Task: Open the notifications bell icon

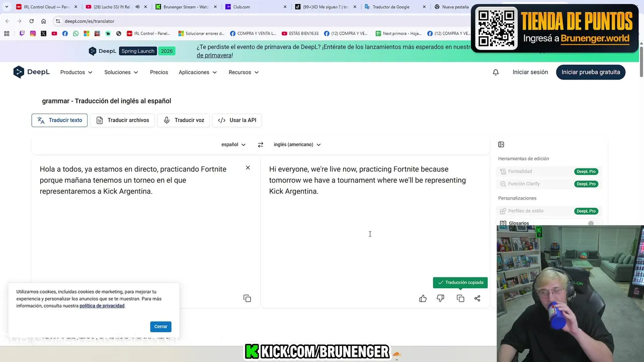Action: point(496,72)
